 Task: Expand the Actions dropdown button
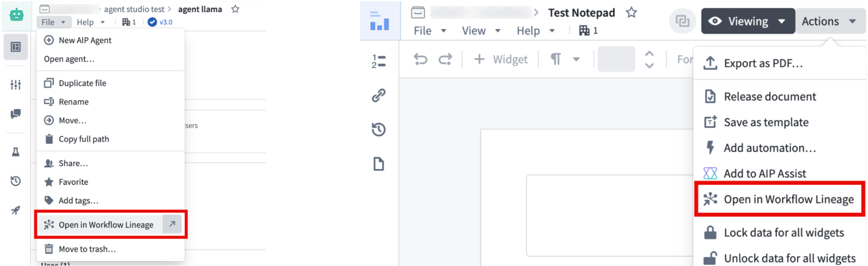coord(829,21)
